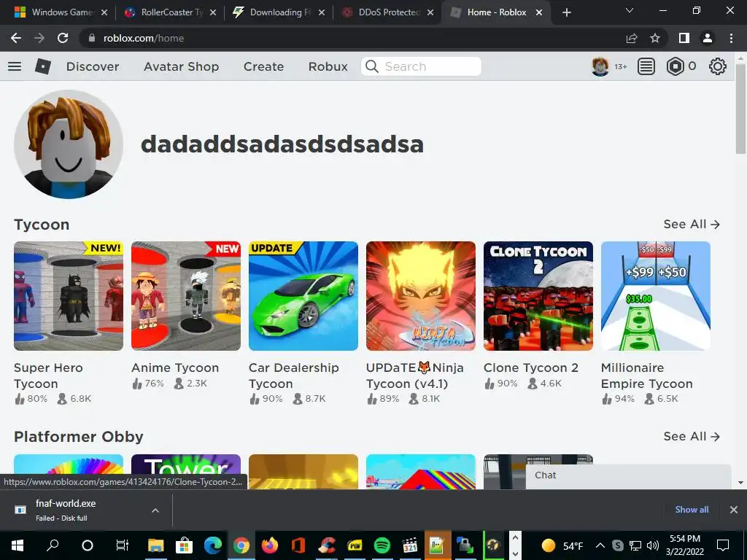
Task: Click the Anime Tycoon title text
Action: 175,367
